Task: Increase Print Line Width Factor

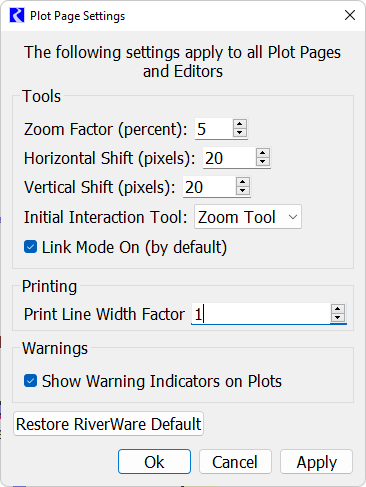Action: (x=338, y=309)
